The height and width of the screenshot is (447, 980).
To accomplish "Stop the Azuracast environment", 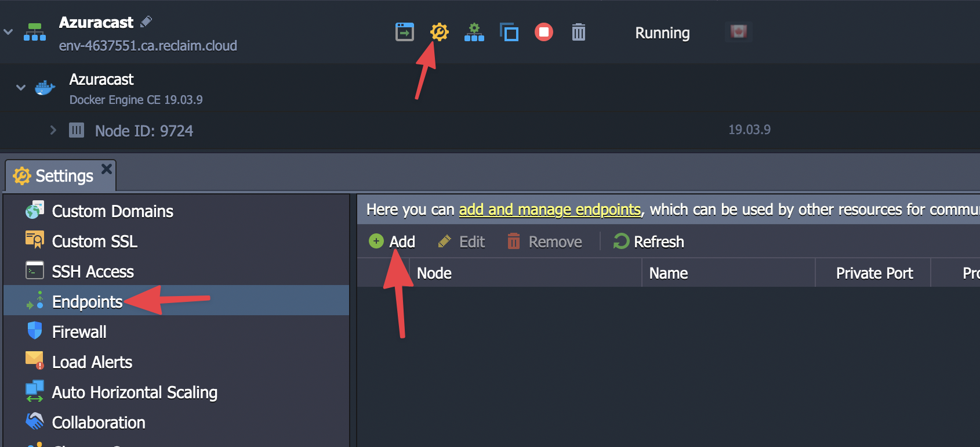I will [x=544, y=32].
